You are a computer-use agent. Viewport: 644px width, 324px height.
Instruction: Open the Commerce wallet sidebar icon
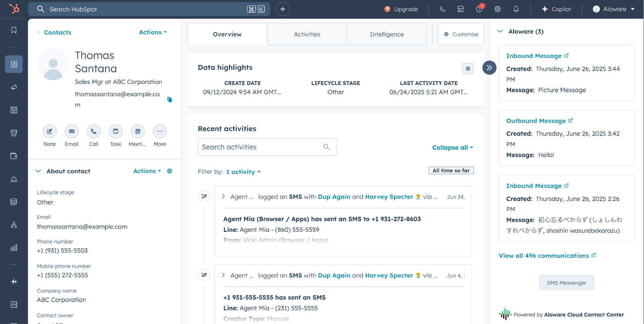click(14, 156)
